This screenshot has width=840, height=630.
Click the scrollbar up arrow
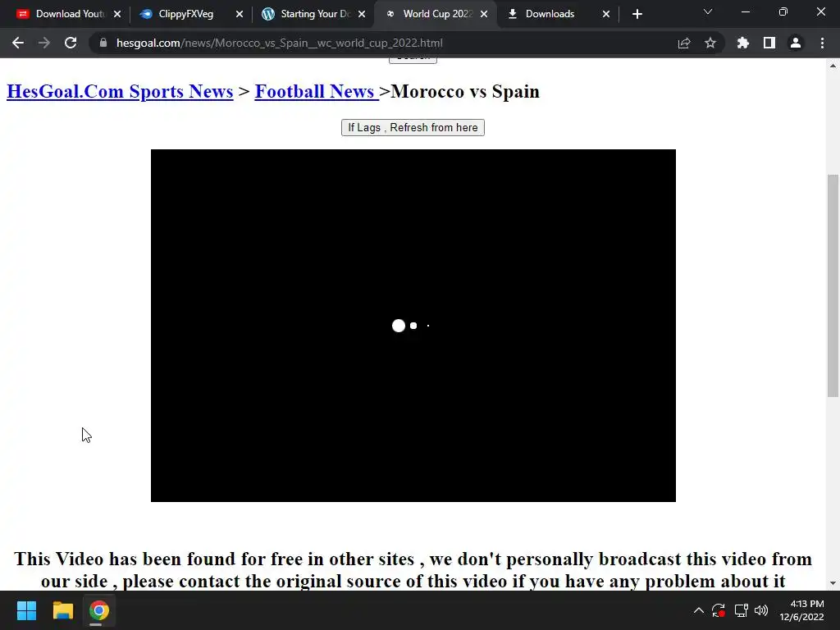point(833,66)
